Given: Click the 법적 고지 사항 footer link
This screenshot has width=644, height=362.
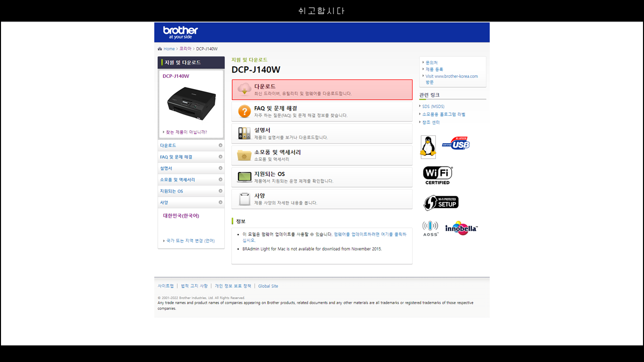Looking at the screenshot, I should click(194, 286).
